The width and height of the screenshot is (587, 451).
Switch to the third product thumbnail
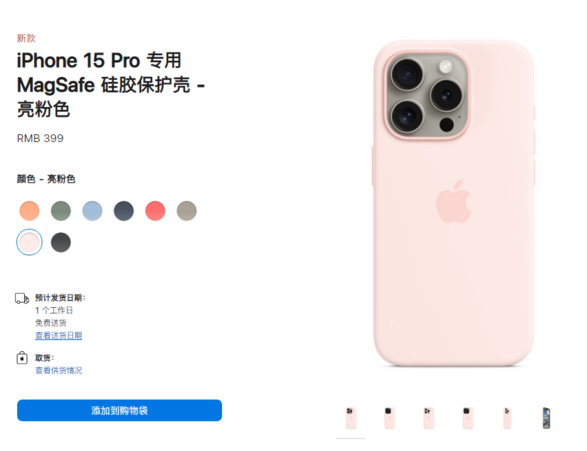point(429,418)
